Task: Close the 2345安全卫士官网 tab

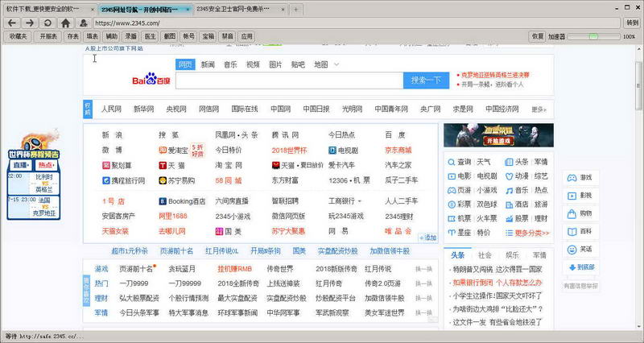Action: [x=283, y=9]
